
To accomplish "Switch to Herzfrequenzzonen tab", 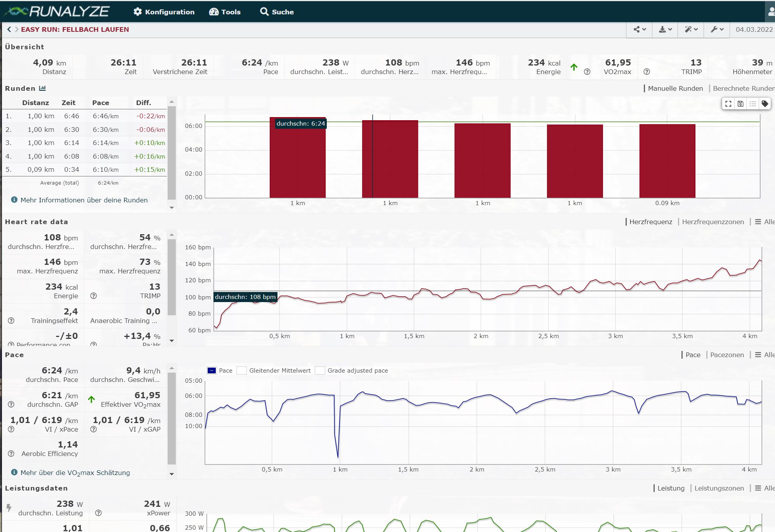I will [713, 222].
